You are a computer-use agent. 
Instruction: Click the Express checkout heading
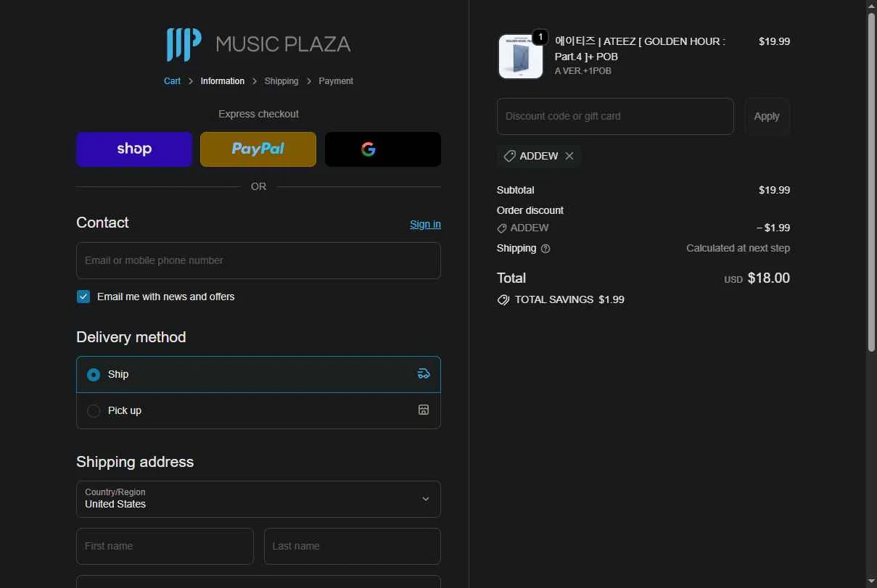[258, 114]
